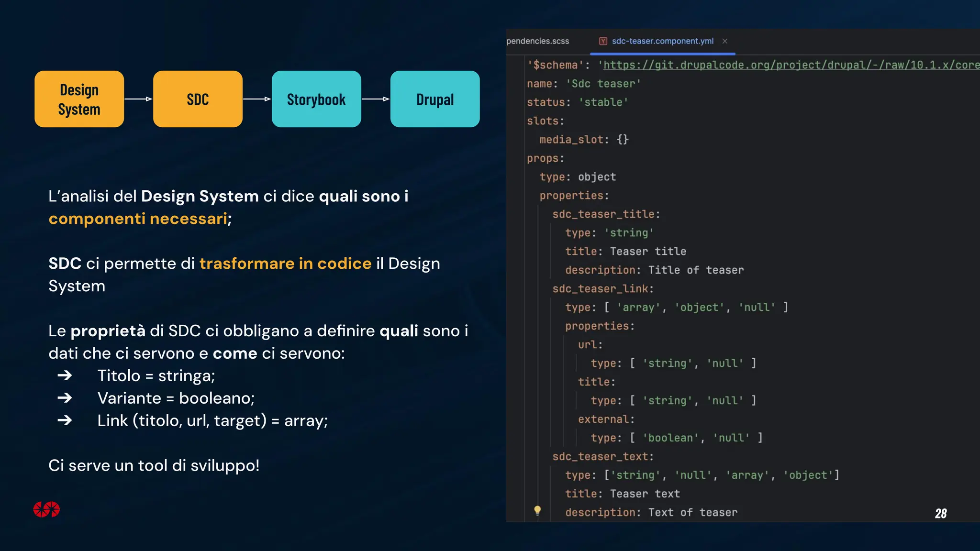The height and width of the screenshot is (551, 980).
Task: Click the "sdc_teaser_link:" key
Action: 603,289
